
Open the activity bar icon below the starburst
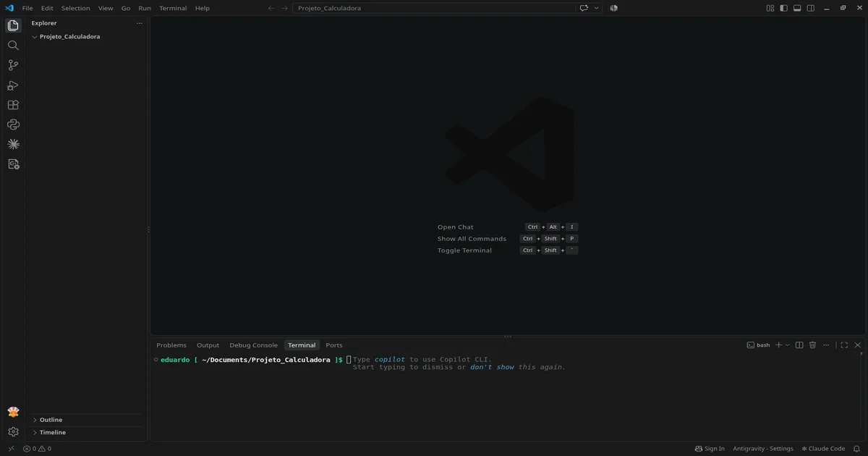13,164
